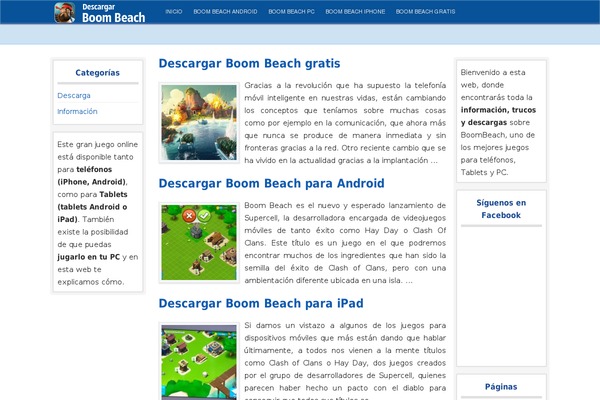Open article Descargar Boom Beach gratis
Image resolution: width=600 pixels, height=400 pixels.
click(249, 64)
